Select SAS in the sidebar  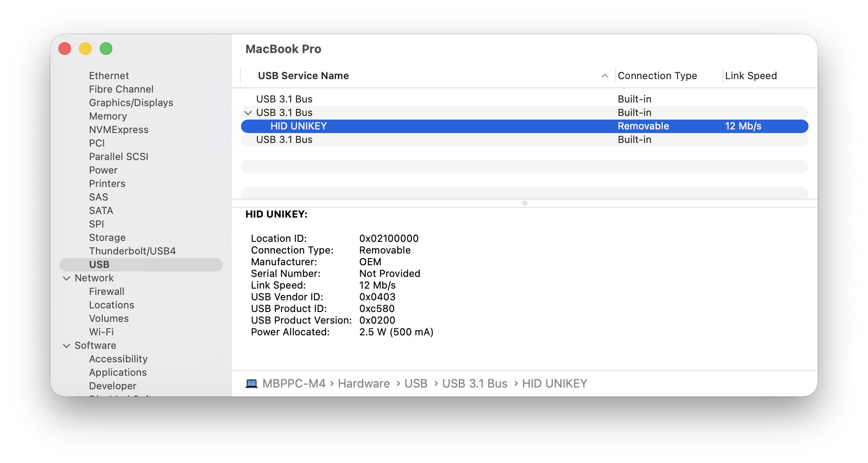point(98,197)
